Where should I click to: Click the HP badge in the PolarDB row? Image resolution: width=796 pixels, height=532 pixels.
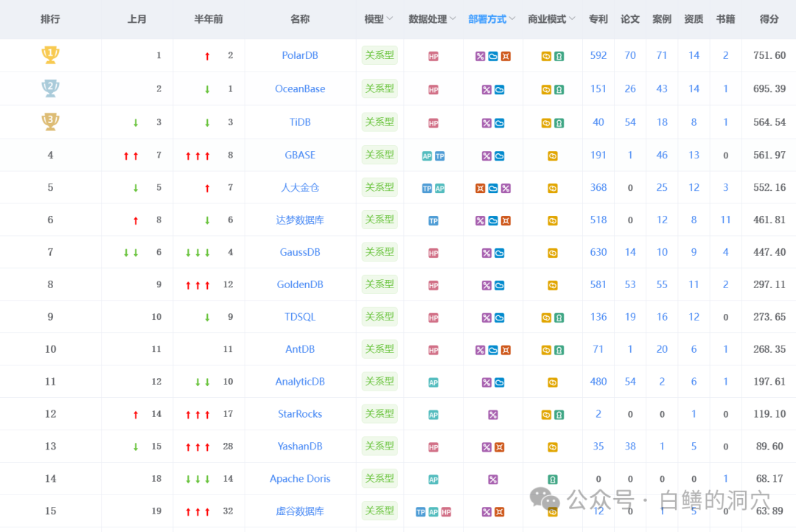click(433, 56)
